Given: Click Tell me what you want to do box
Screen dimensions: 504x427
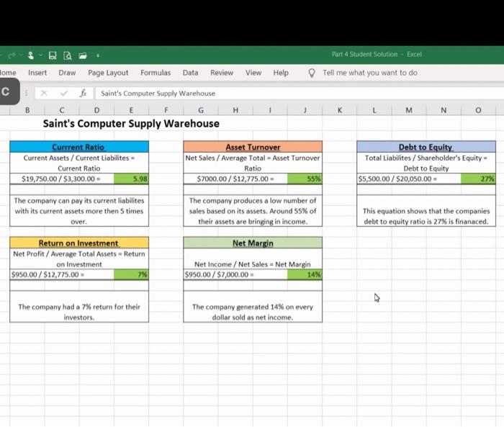Looking at the screenshot, I should (x=370, y=73).
